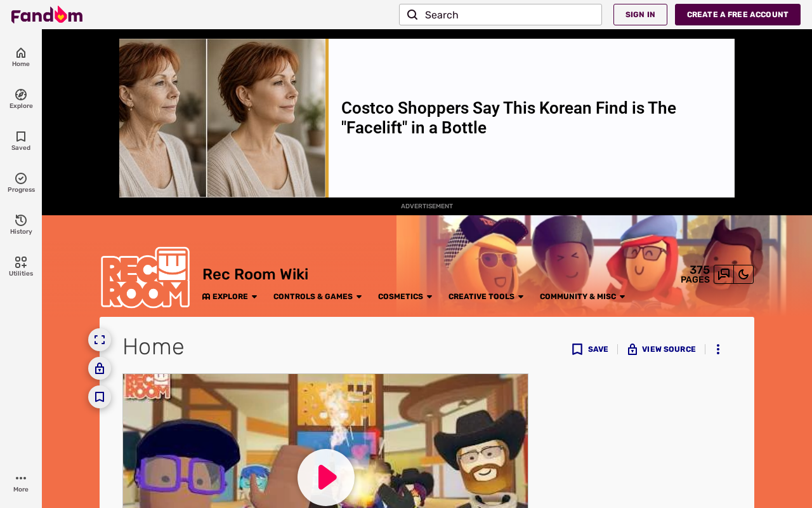Open the wiki discussions icon
Viewport: 812px width, 508px height.
tap(724, 274)
